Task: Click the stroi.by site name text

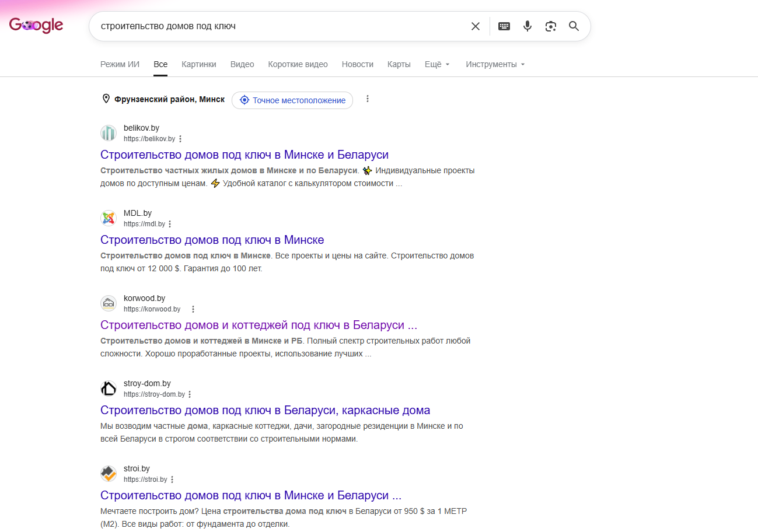Action: [137, 468]
